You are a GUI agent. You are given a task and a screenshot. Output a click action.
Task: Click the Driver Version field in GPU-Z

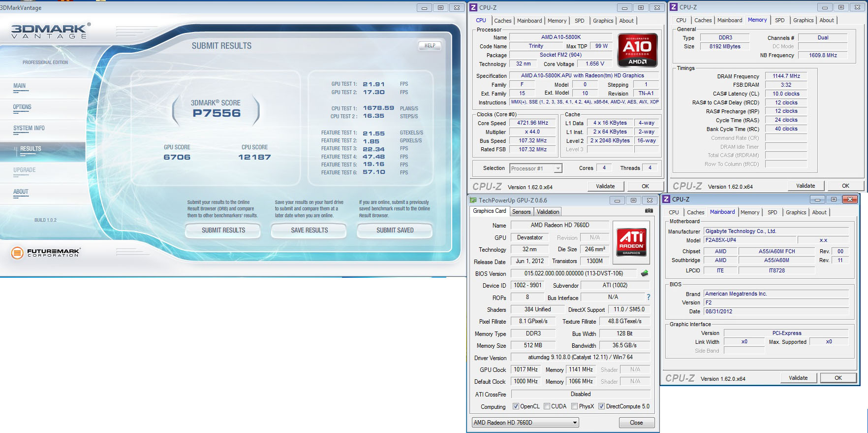[x=581, y=358]
